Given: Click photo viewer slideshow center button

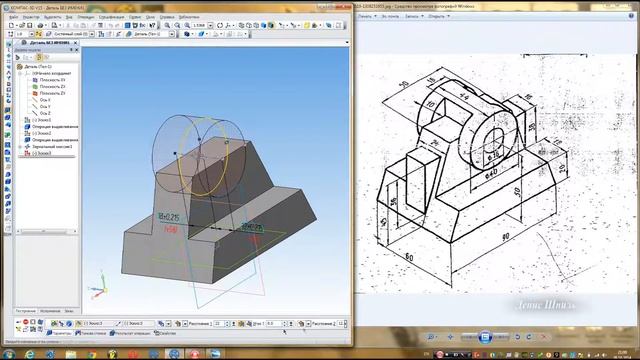Looking at the screenshot, I should tap(485, 337).
